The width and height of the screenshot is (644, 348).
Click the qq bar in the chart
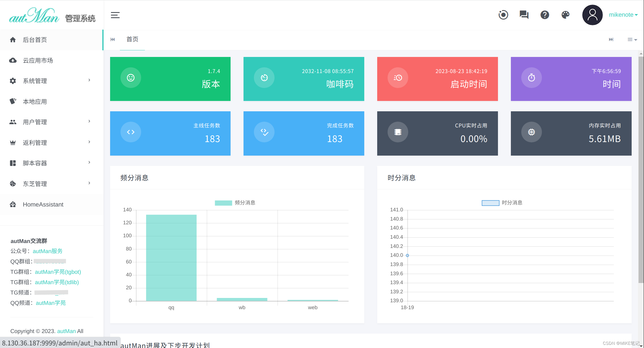pos(171,257)
